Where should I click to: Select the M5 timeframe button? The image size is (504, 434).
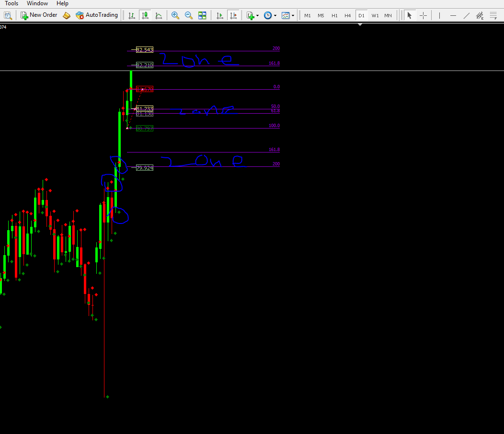pos(321,15)
